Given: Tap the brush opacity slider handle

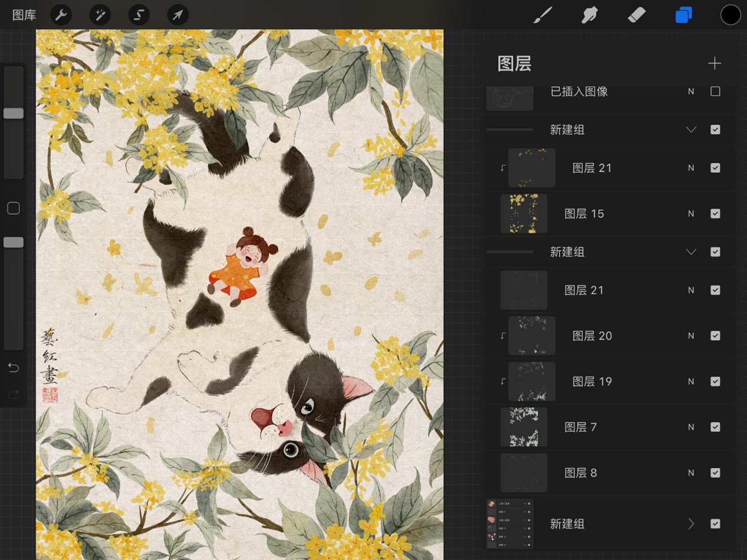Looking at the screenshot, I should click(14, 242).
